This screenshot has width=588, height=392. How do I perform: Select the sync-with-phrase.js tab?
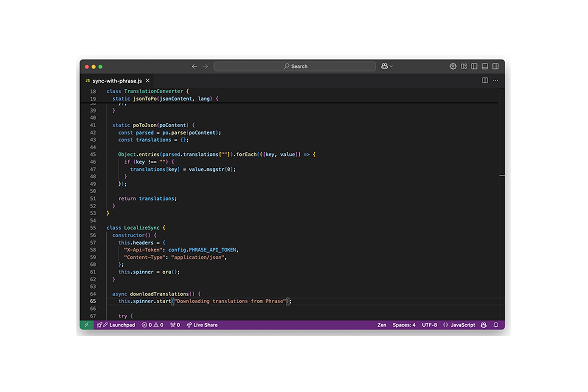pyautogui.click(x=117, y=81)
